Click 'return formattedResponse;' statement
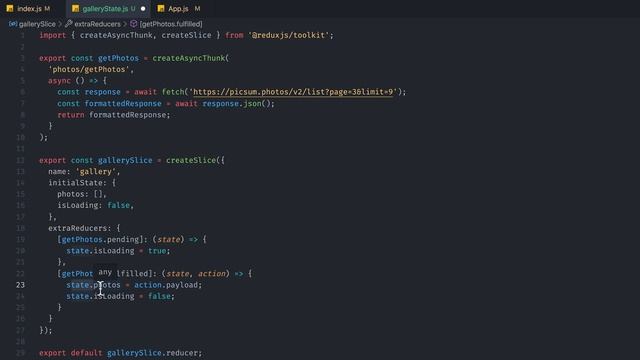Viewport: 640px width, 360px height. (114, 115)
